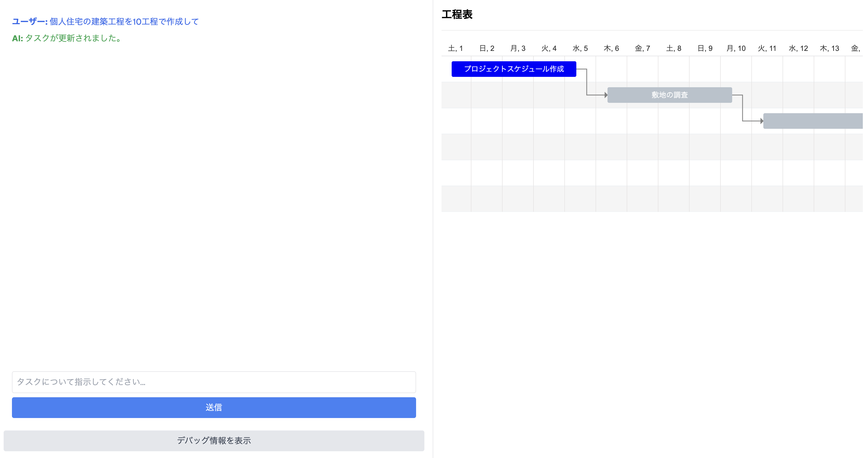Click date header 金, 7
The height and width of the screenshot is (458, 868).
[642, 49]
